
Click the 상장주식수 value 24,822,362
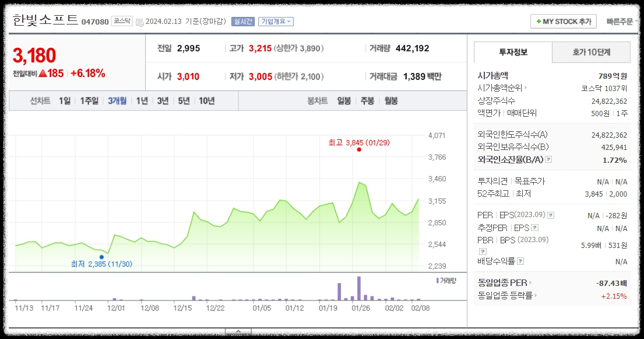coord(609,101)
